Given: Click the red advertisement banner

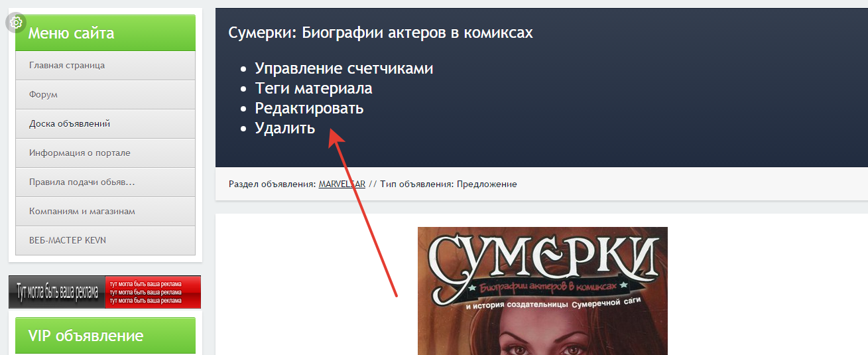Looking at the screenshot, I should click(x=105, y=292).
